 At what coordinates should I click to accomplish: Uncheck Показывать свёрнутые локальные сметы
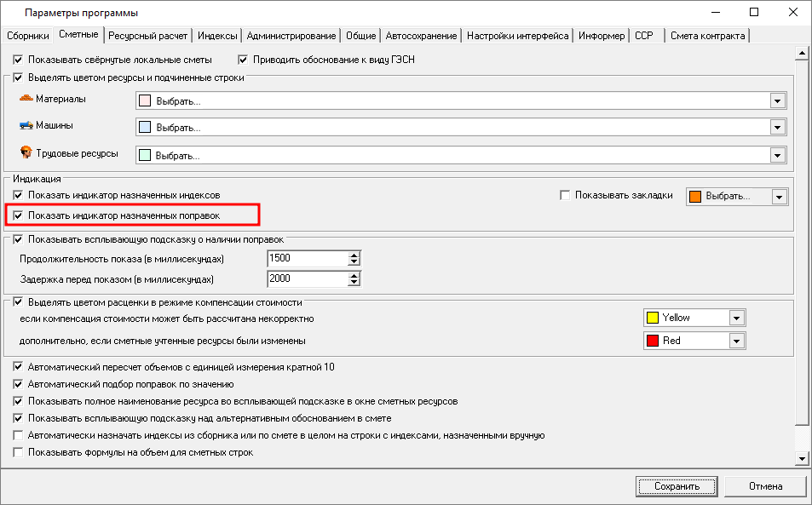tap(17, 60)
